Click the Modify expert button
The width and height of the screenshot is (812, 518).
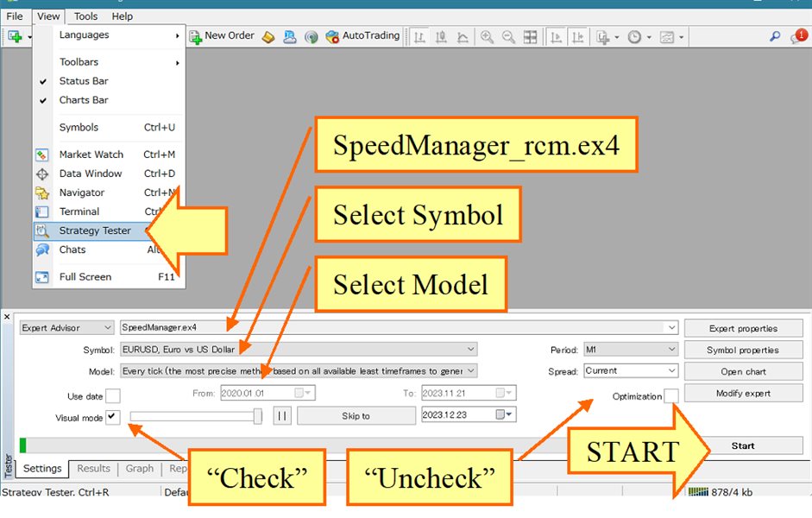(x=743, y=394)
